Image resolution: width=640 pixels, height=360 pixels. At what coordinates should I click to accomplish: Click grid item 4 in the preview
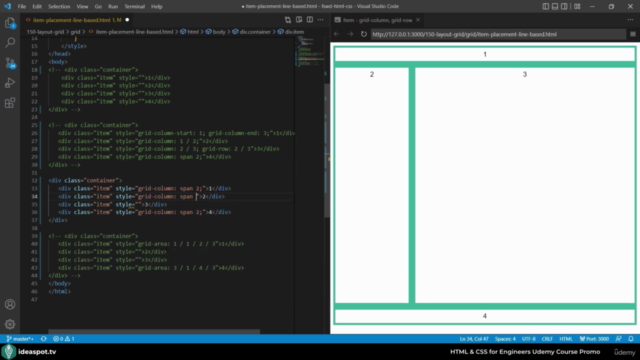pos(485,316)
